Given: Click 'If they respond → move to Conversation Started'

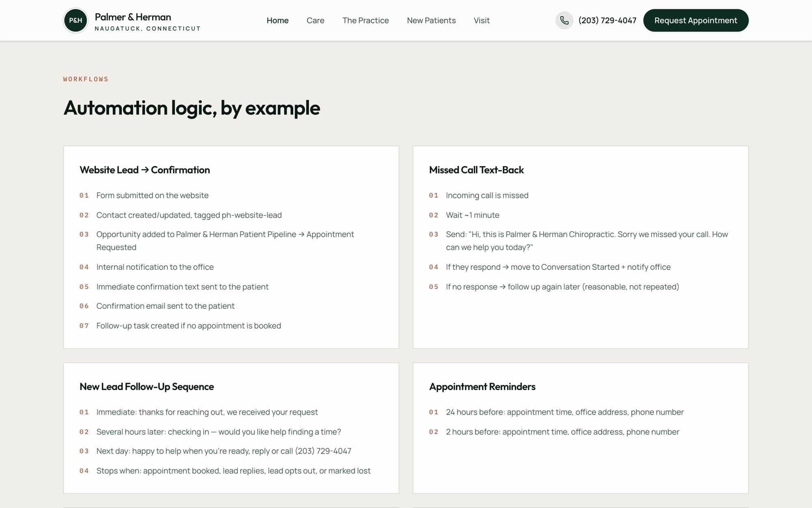Looking at the screenshot, I should tap(558, 267).
